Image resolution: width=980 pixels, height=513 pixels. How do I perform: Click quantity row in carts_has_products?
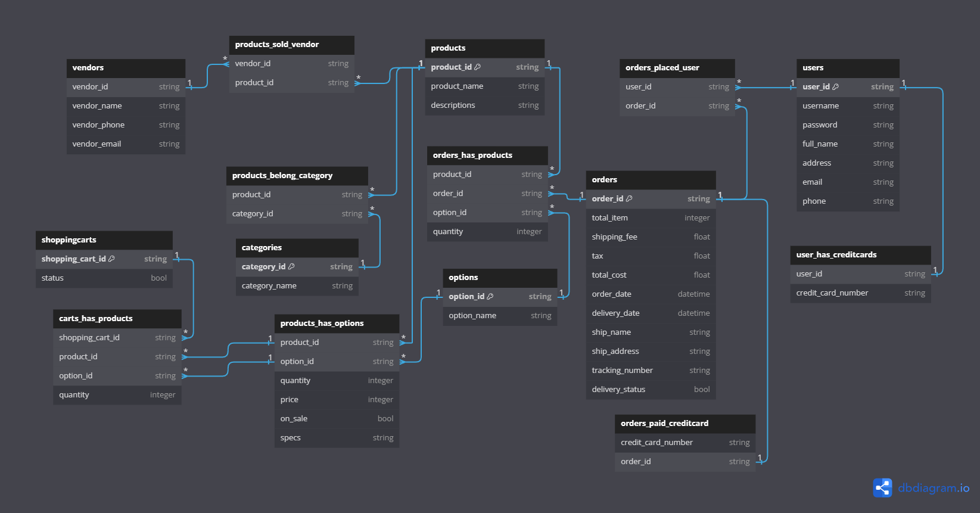pyautogui.click(x=117, y=395)
